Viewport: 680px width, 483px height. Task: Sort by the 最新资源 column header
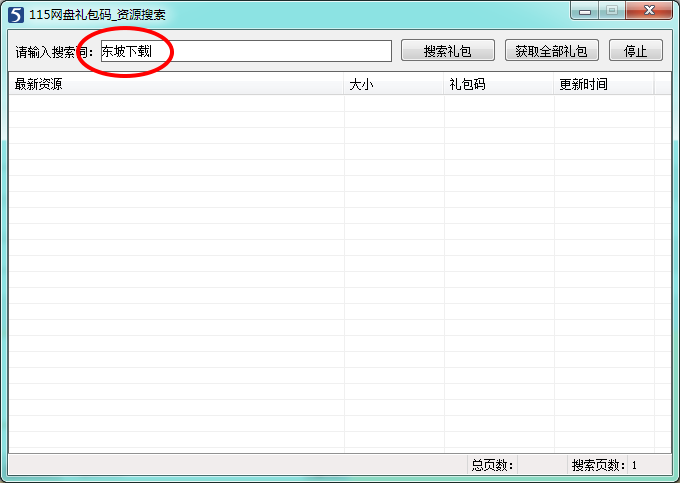pos(176,84)
